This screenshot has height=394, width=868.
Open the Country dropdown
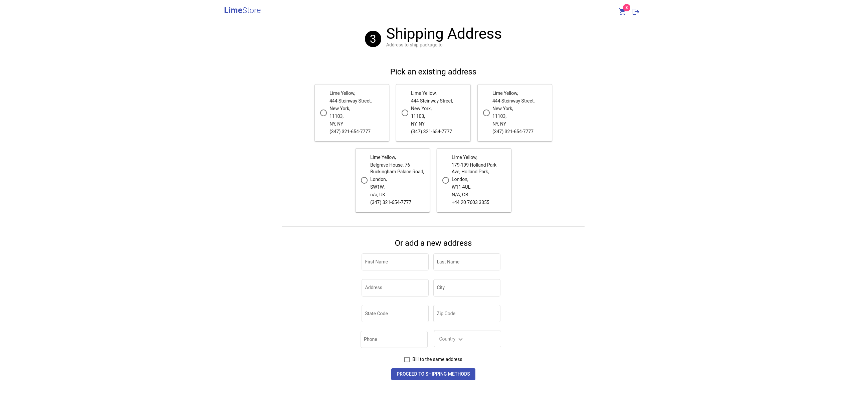point(467,339)
